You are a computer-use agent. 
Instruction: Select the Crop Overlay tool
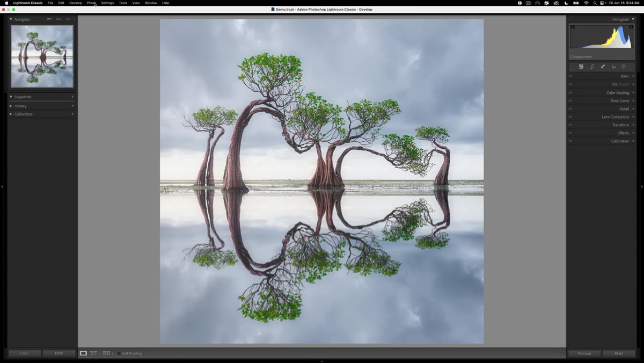592,67
